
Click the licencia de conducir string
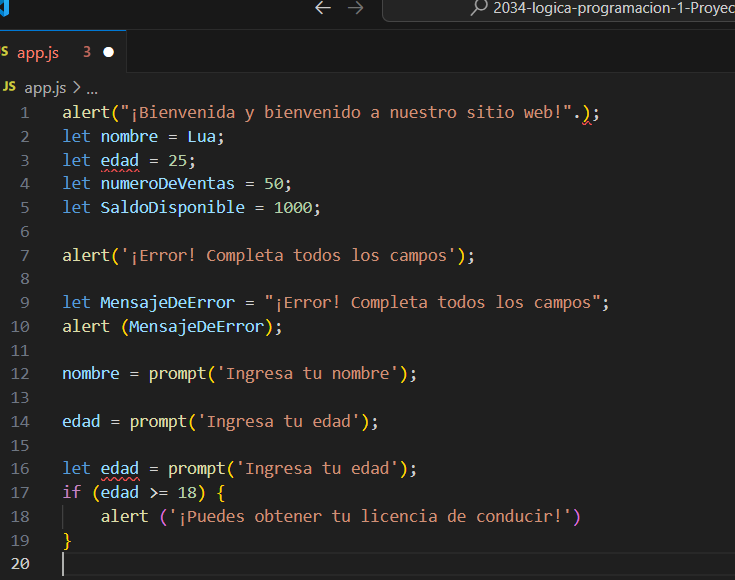(370, 517)
